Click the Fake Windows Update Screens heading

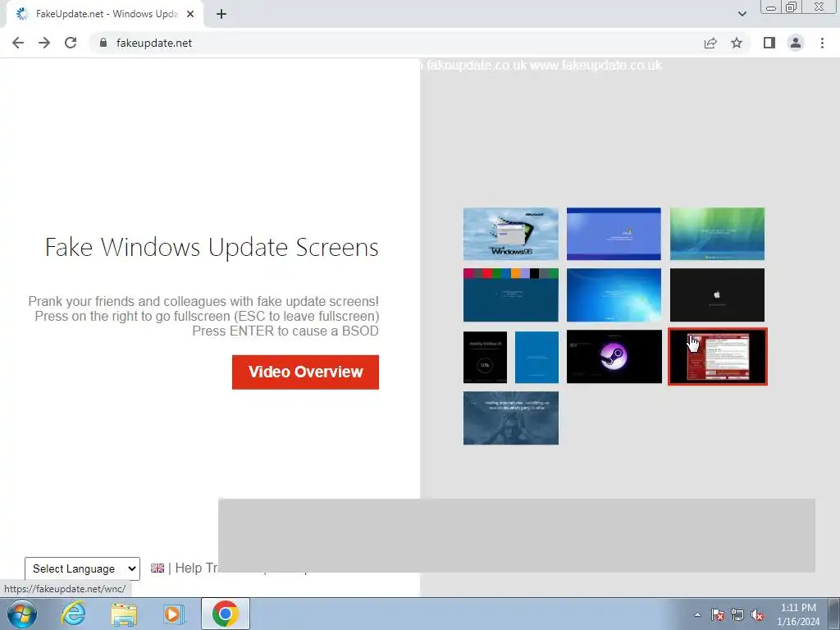click(212, 248)
